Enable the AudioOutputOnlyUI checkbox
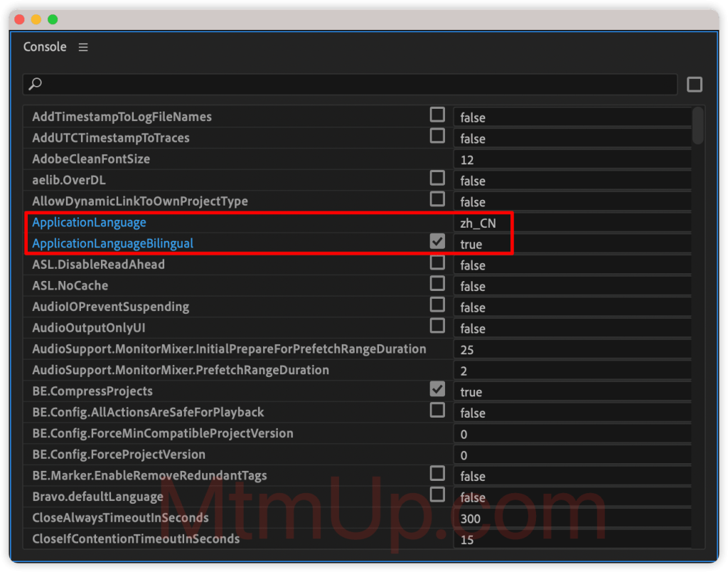728x572 pixels. click(437, 326)
